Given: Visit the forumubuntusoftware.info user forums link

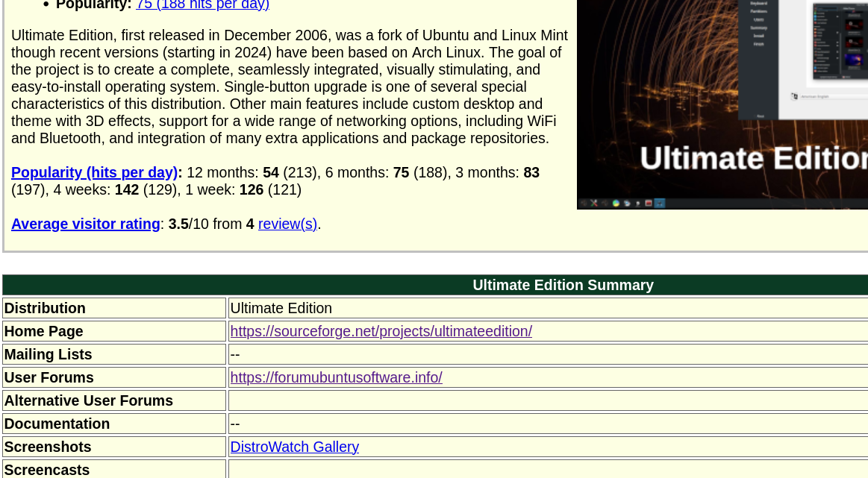Looking at the screenshot, I should click(x=336, y=377).
